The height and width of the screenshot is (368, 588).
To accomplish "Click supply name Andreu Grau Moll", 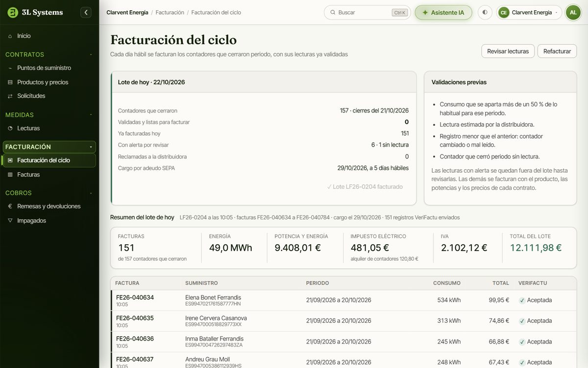I will (207, 359).
